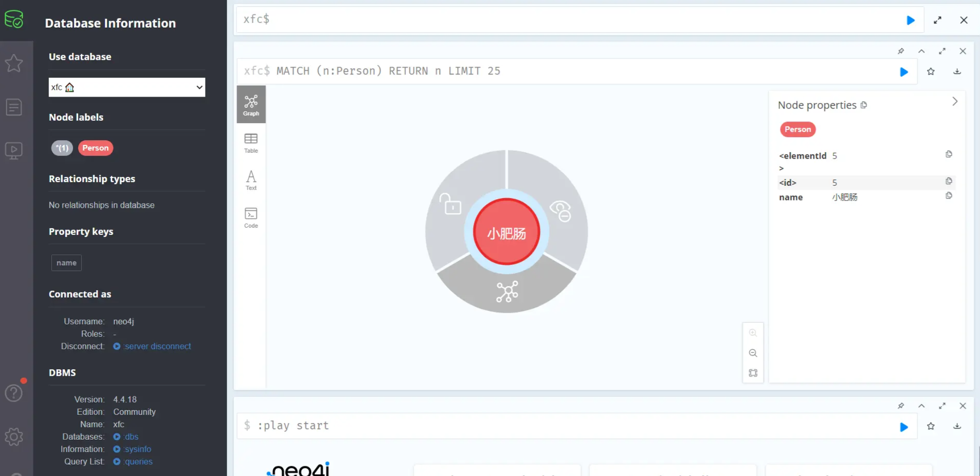Image resolution: width=980 pixels, height=476 pixels.
Task: Expand the top editor to fullscreen
Action: (x=938, y=20)
